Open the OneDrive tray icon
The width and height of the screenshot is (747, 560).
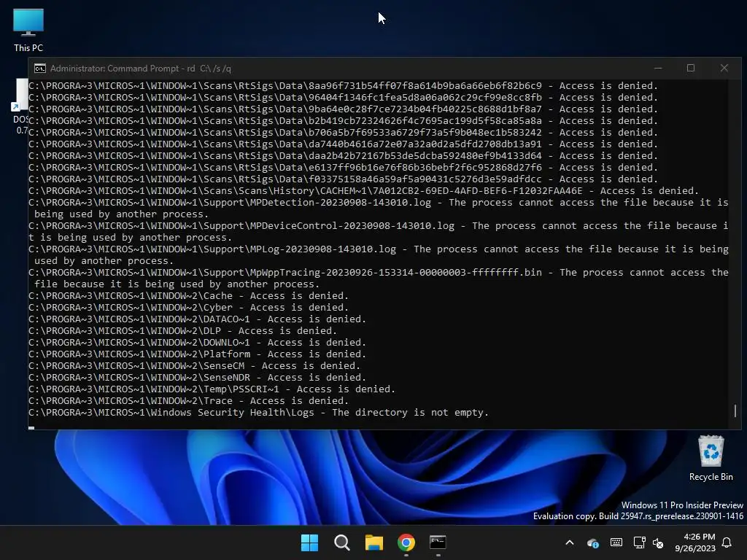(593, 542)
